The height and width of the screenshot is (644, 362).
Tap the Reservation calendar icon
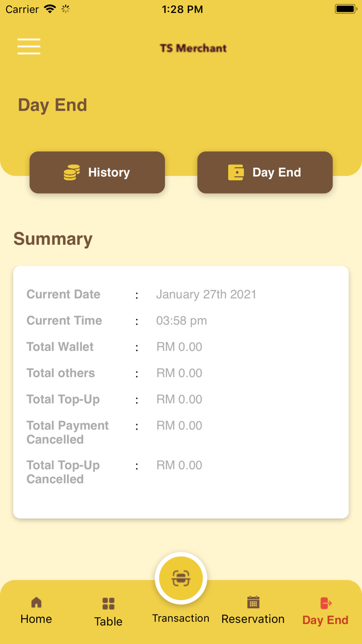point(253,602)
